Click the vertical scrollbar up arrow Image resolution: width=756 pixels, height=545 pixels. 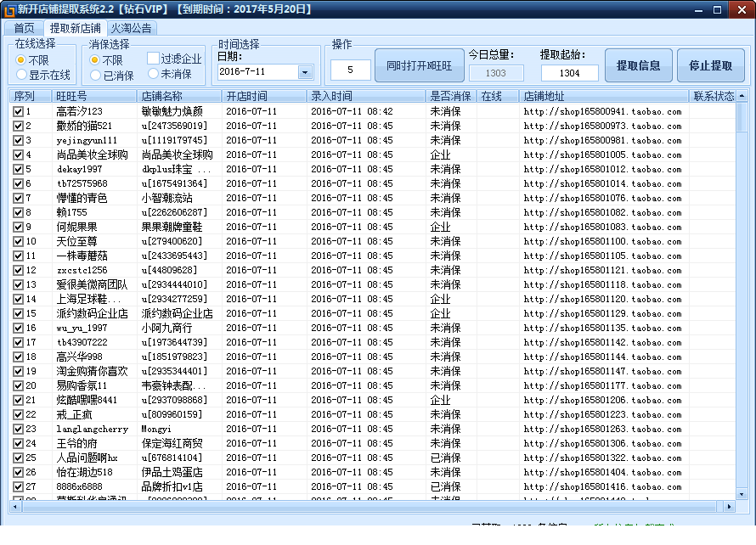tap(742, 96)
